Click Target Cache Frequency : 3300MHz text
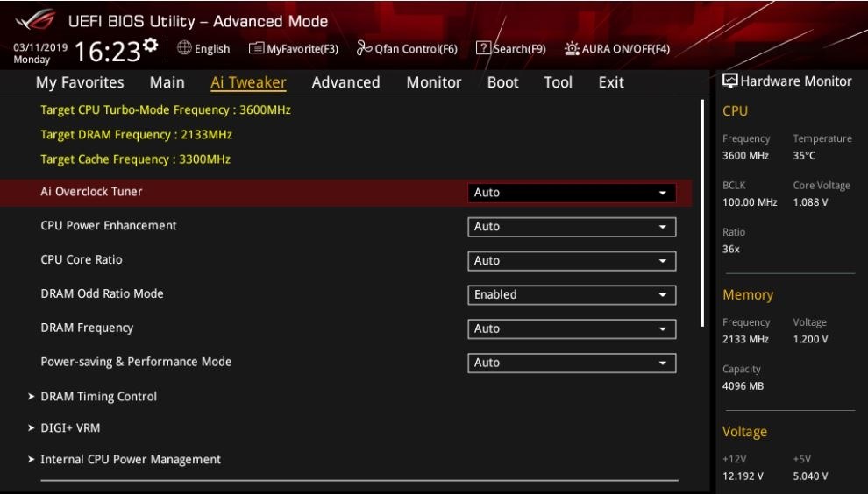This screenshot has width=868, height=494. click(136, 159)
